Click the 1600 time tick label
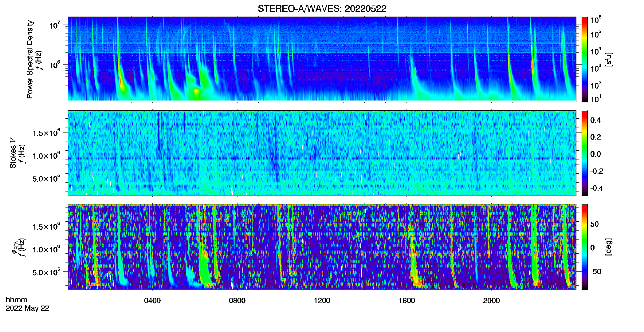This screenshot has height=332, width=644. tap(407, 301)
